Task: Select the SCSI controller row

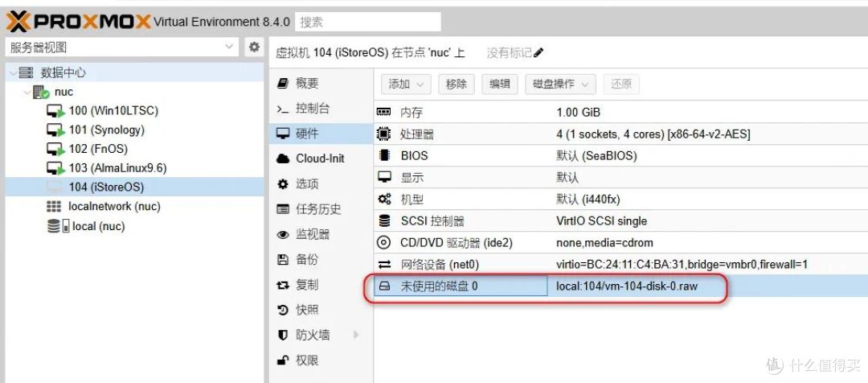Action: click(x=620, y=220)
